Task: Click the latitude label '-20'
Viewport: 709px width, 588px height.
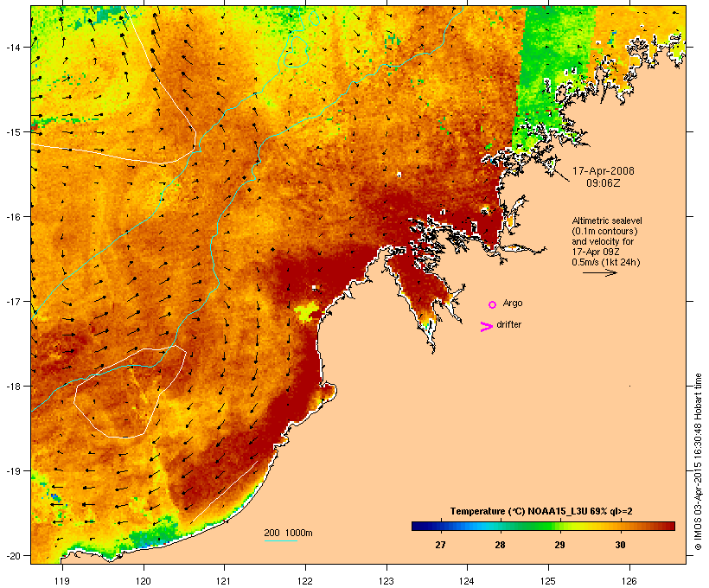Action: [12, 556]
